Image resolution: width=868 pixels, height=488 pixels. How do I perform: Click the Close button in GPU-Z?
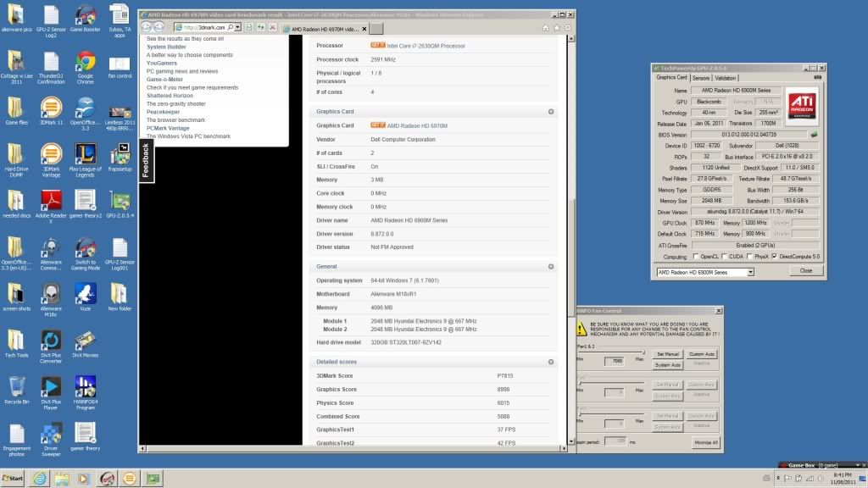(806, 270)
